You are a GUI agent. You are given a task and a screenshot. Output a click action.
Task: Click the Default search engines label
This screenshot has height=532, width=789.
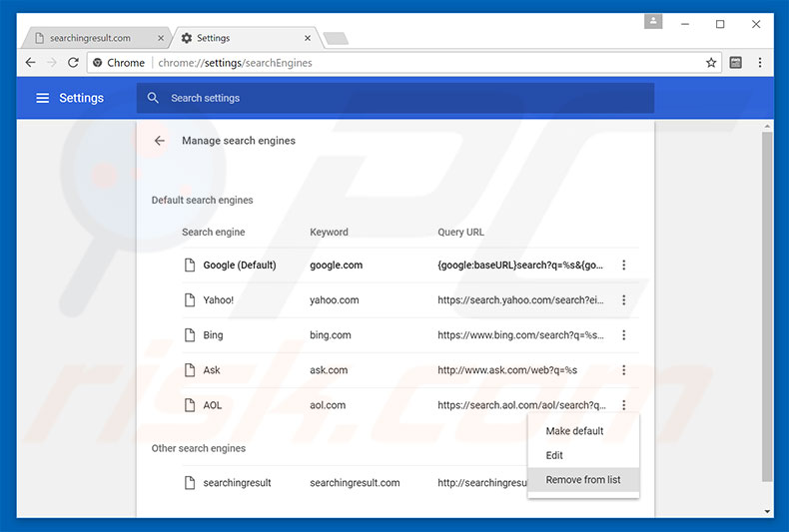pyautogui.click(x=202, y=200)
